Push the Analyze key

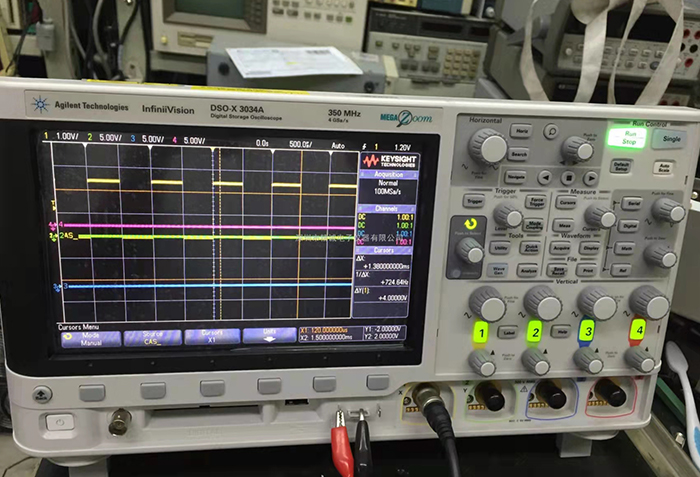pyautogui.click(x=528, y=270)
